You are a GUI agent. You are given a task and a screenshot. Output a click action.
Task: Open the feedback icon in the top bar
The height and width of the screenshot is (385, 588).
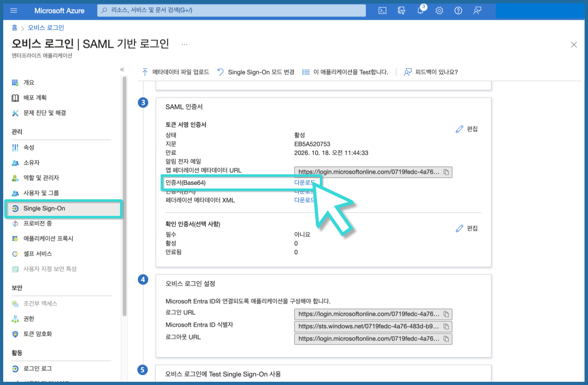[x=477, y=11]
